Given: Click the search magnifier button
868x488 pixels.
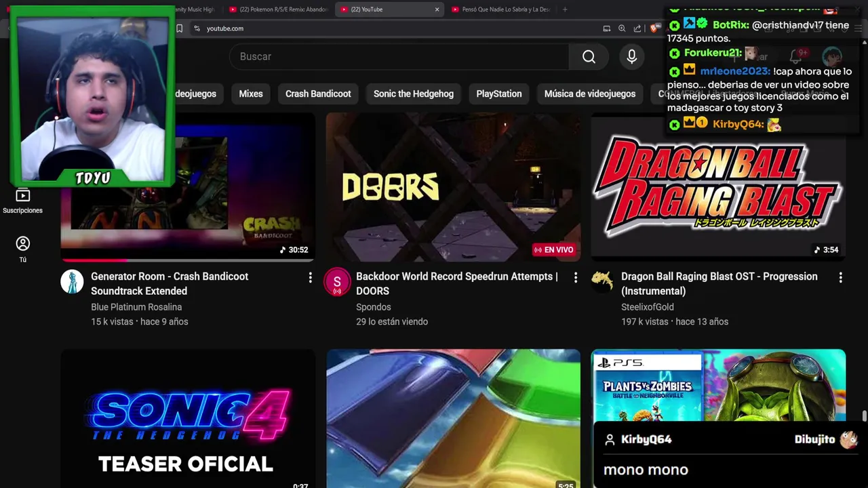Looking at the screenshot, I should click(x=589, y=57).
